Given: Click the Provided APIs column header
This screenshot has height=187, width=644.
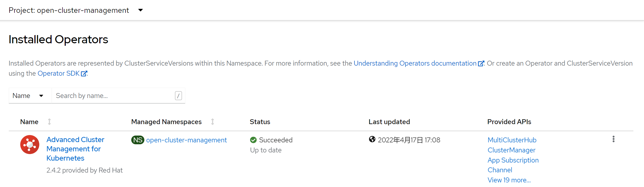Looking at the screenshot, I should [509, 122].
